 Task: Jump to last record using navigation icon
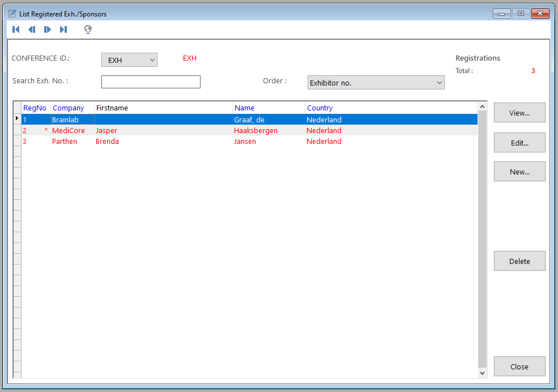pos(63,29)
